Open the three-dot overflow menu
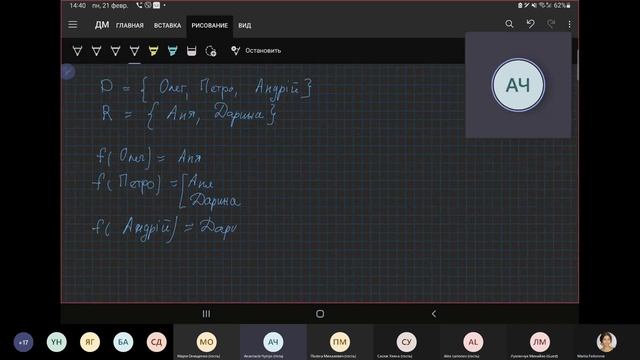Screen dimensions: 640x360 [569, 24]
